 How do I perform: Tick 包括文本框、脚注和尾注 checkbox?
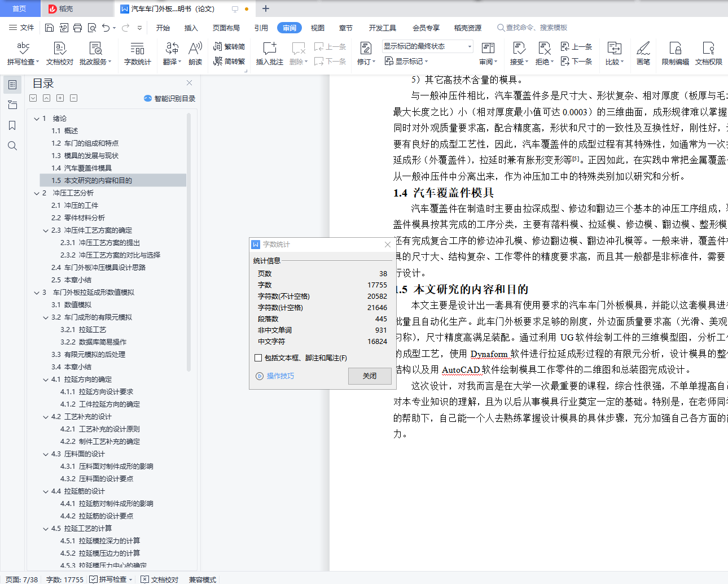(258, 358)
